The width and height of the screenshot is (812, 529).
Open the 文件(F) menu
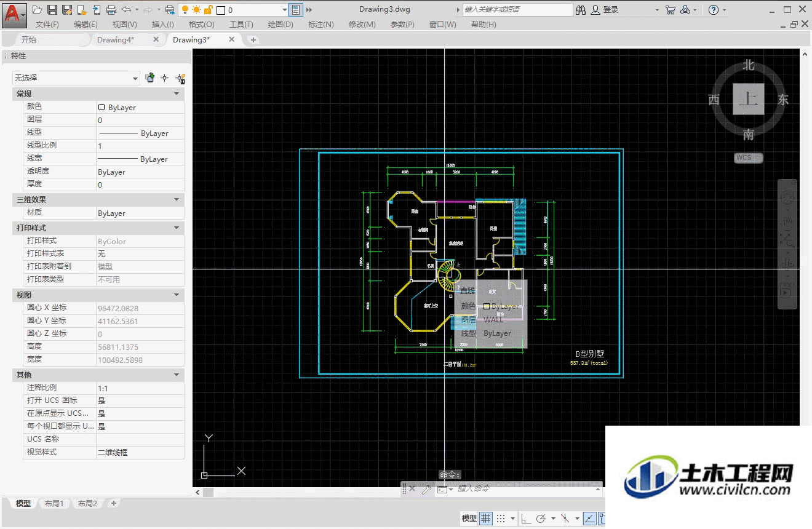pos(47,24)
